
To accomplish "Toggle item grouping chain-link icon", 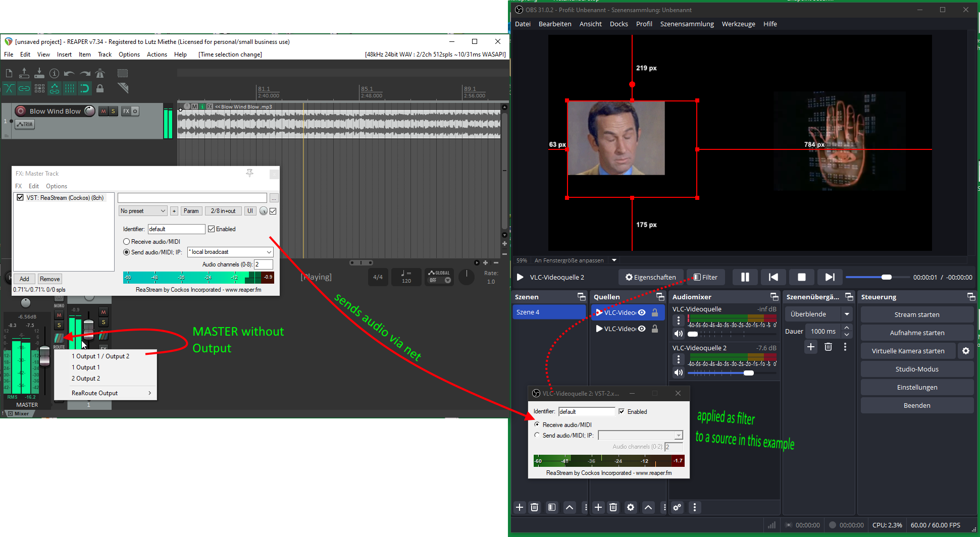I will click(24, 88).
